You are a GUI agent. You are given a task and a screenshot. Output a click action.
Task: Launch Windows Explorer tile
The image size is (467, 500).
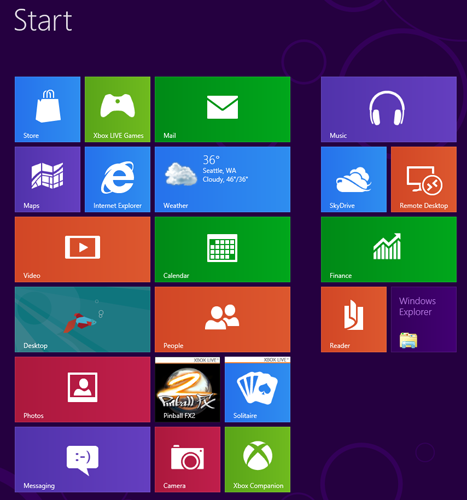click(x=424, y=319)
